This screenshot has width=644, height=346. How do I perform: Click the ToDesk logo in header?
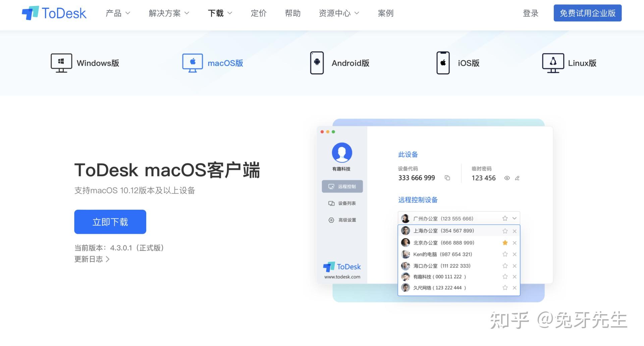coord(54,13)
